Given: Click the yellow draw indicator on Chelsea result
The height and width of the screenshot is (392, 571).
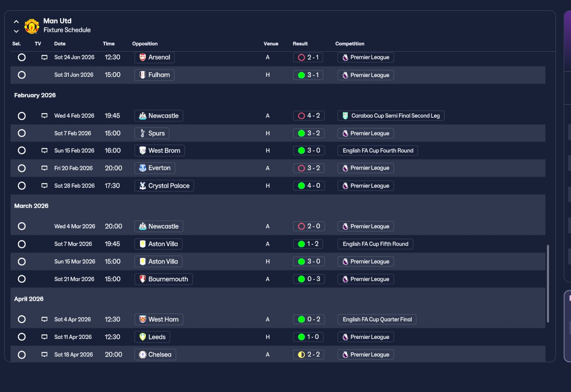Looking at the screenshot, I should pos(301,355).
